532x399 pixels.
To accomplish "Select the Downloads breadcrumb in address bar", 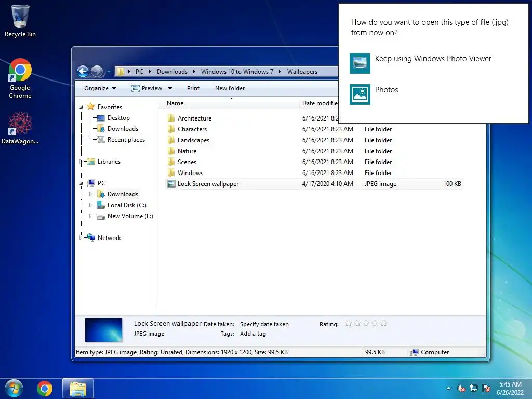I will [x=172, y=72].
